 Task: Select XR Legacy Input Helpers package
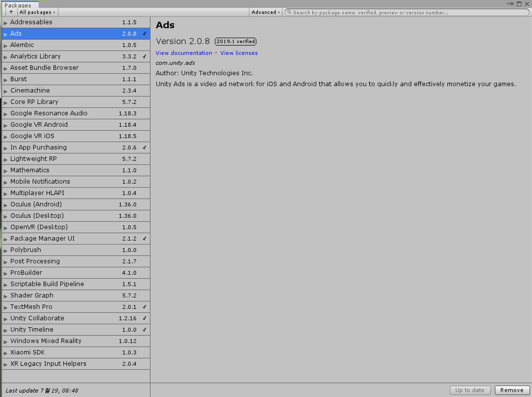pos(76,363)
